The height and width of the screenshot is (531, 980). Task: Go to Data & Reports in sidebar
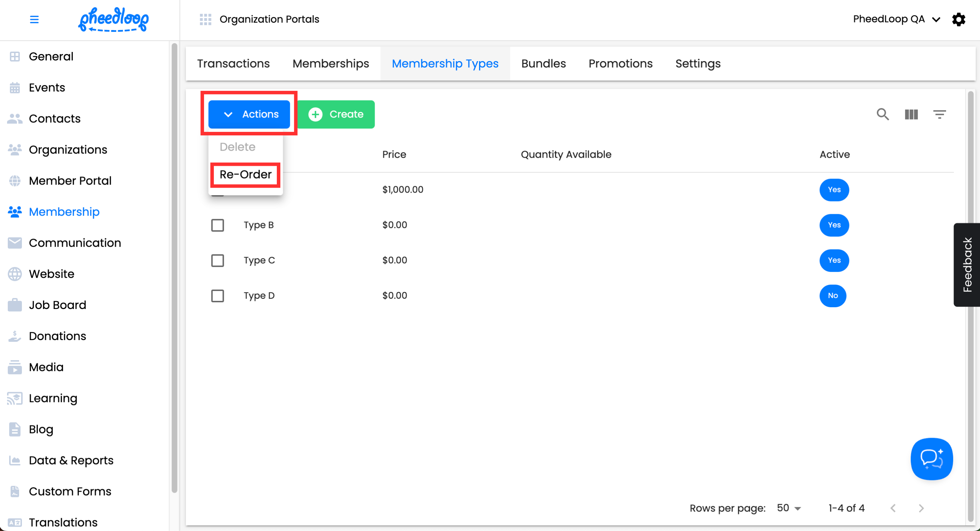[71, 460]
